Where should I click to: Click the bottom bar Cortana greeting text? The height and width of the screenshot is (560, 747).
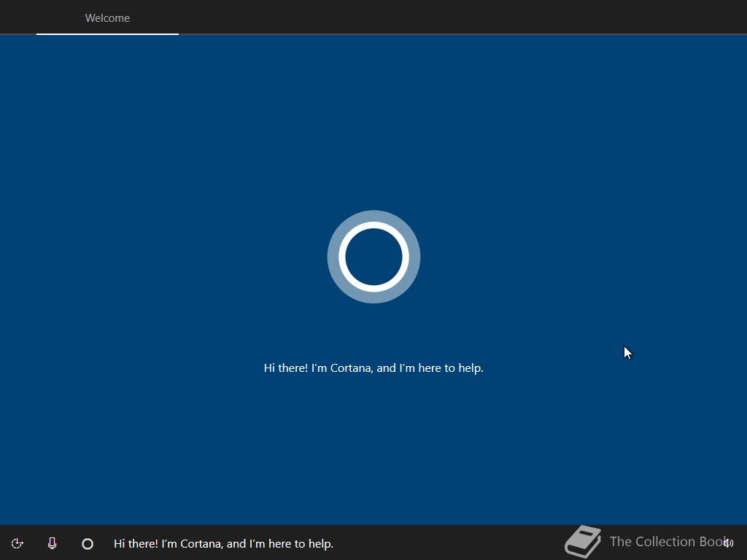click(223, 544)
